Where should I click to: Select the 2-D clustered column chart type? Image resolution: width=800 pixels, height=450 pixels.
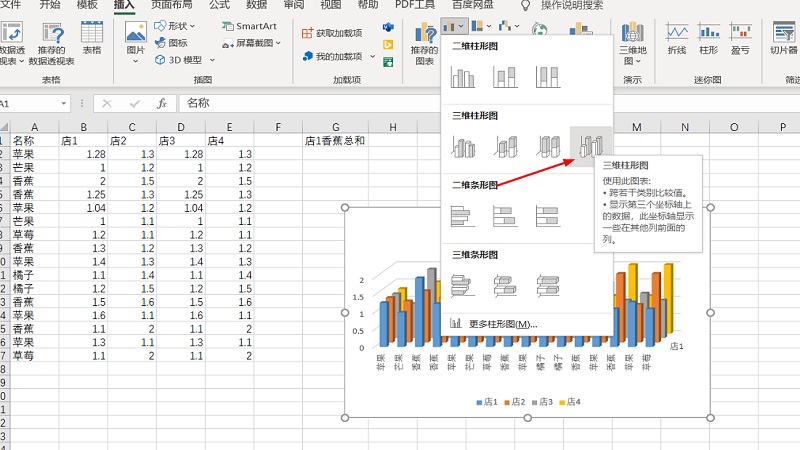[462, 77]
